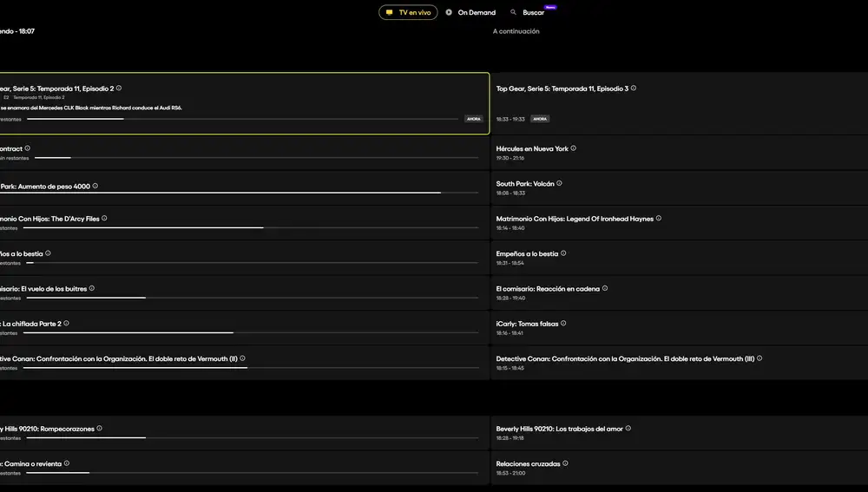Open Detective Conan Vermouth (III) upcoming listing

pyautogui.click(x=625, y=358)
